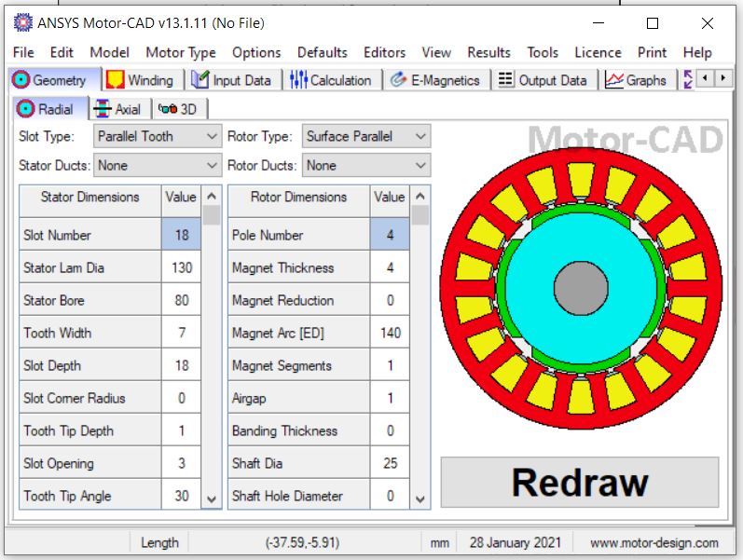Select the Magnet Reduction value cell
743x560 pixels.
click(x=390, y=300)
